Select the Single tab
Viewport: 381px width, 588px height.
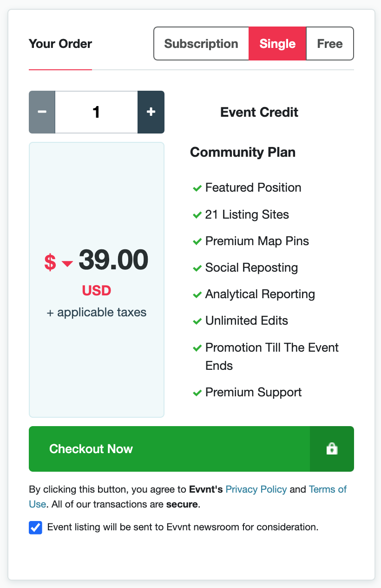point(277,44)
